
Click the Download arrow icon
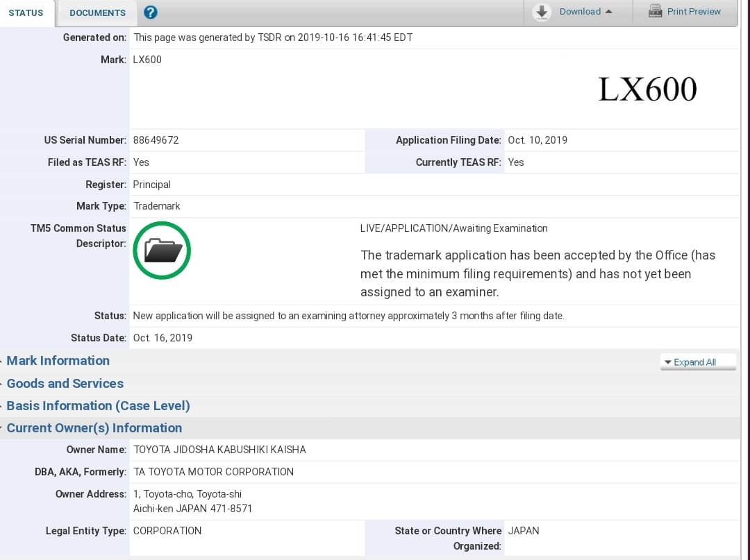coord(542,12)
